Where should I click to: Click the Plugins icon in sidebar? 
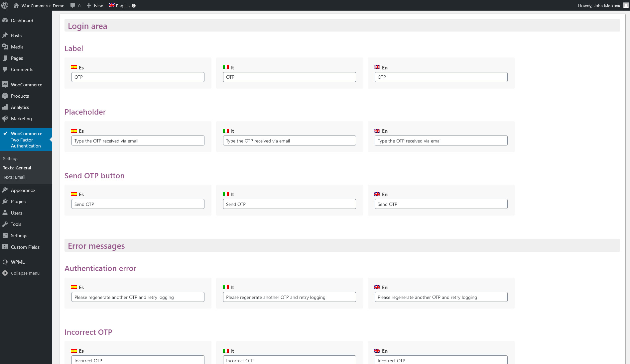pyautogui.click(x=5, y=202)
